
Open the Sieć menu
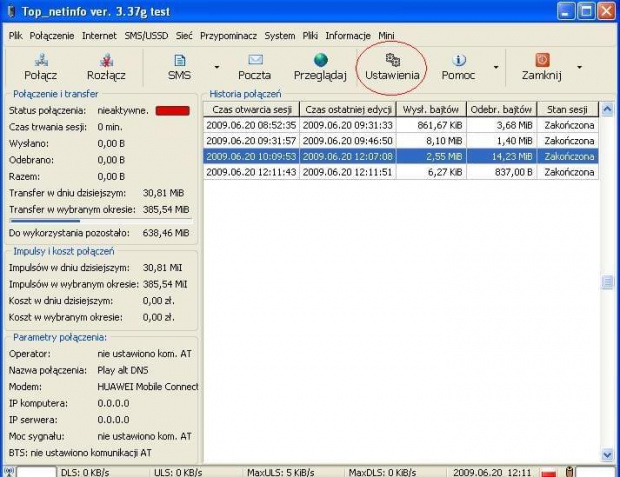click(184, 36)
